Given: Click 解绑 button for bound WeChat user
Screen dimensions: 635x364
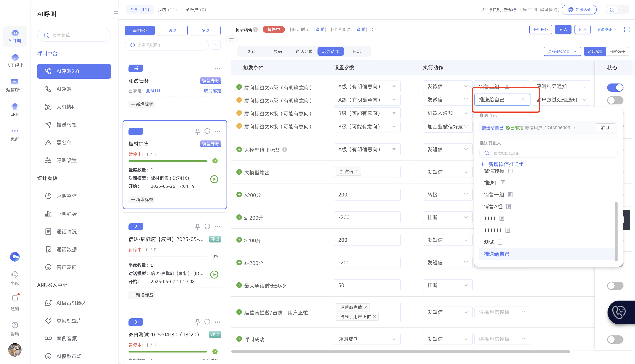Looking at the screenshot, I should [605, 128].
